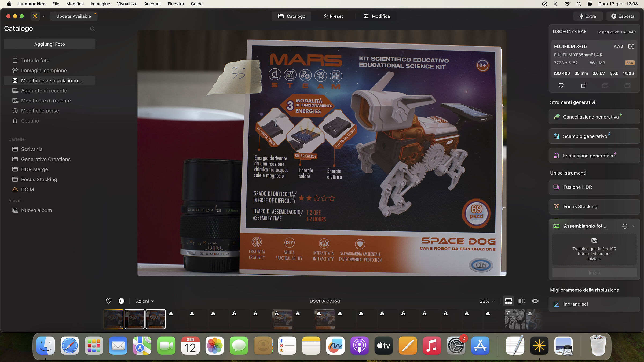Image resolution: width=644 pixels, height=362 pixels.
Task: Select the black-and-white portrait thumbnail
Action: [x=515, y=319]
